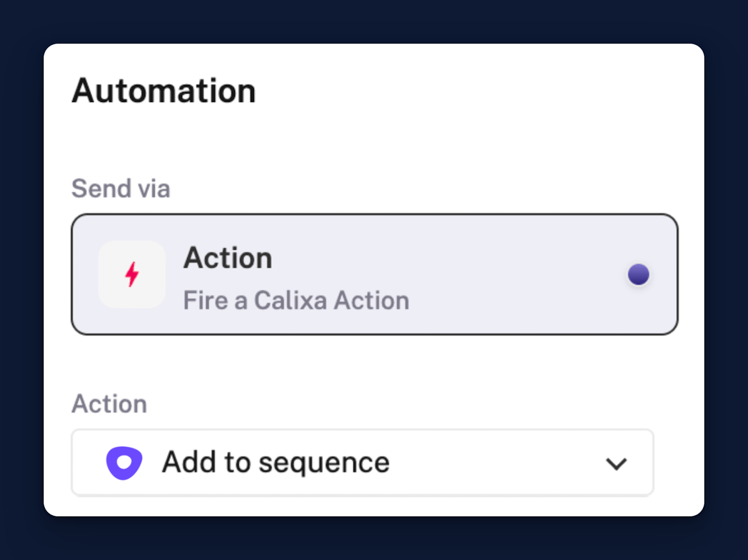
Task: Click the dark navy background outside the panel
Action: click(x=374, y=21)
